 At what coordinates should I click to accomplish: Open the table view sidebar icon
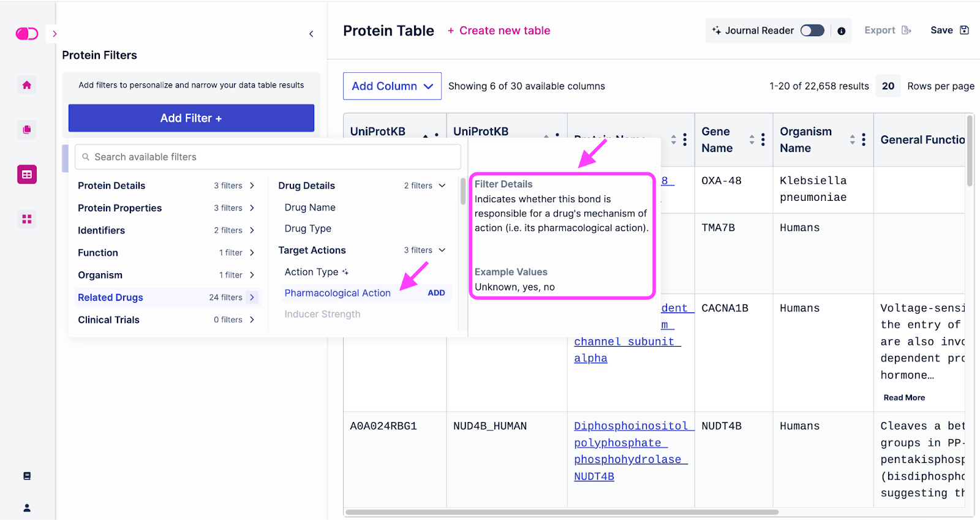pyautogui.click(x=27, y=175)
